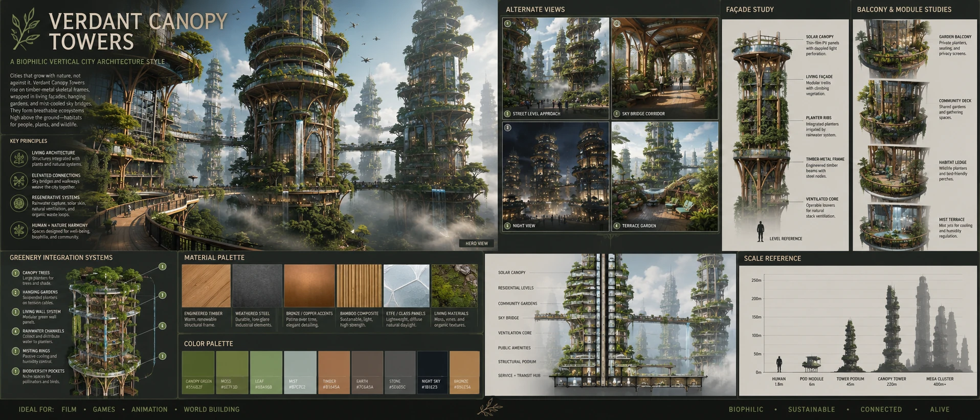The width and height of the screenshot is (980, 420).
Task: Click the Games entry in the footer
Action: coord(104,409)
